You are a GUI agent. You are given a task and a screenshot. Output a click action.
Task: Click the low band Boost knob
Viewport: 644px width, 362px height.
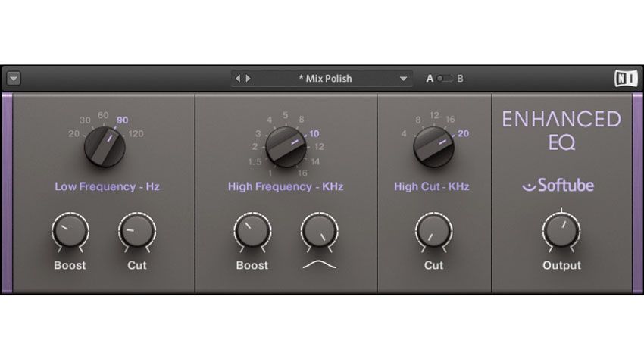click(x=70, y=231)
